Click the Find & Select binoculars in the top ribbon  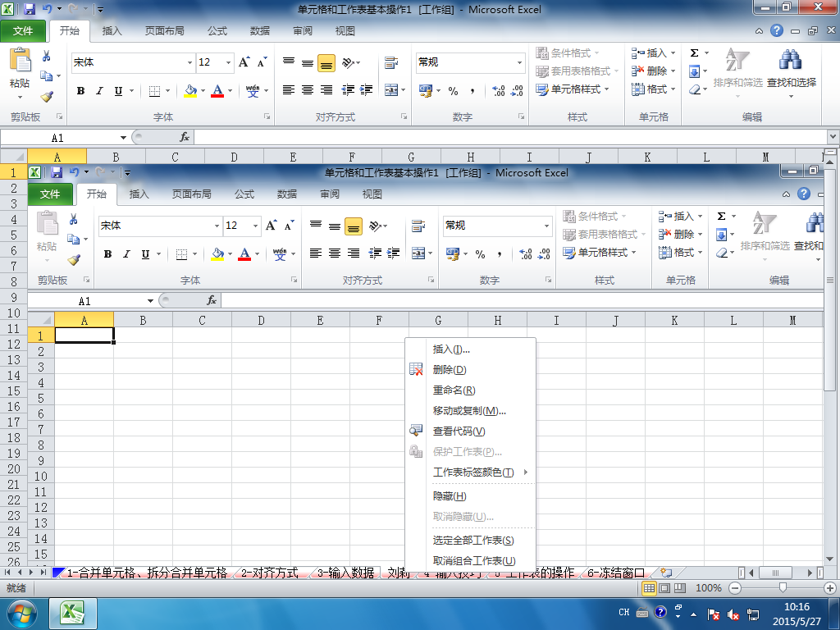pyautogui.click(x=791, y=60)
